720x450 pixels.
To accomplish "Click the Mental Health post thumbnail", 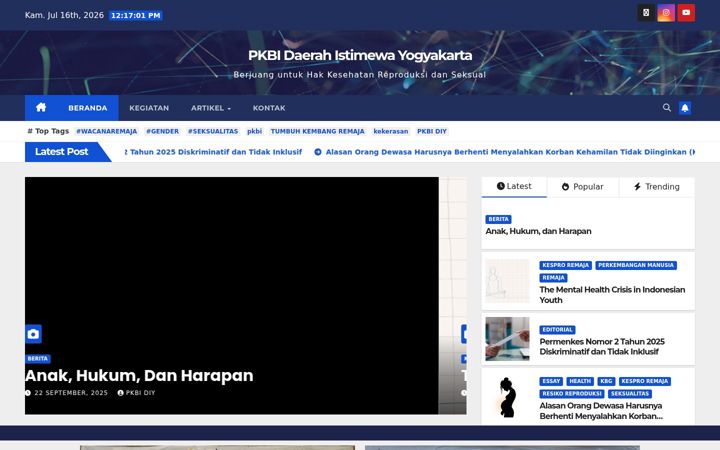I will [x=507, y=281].
